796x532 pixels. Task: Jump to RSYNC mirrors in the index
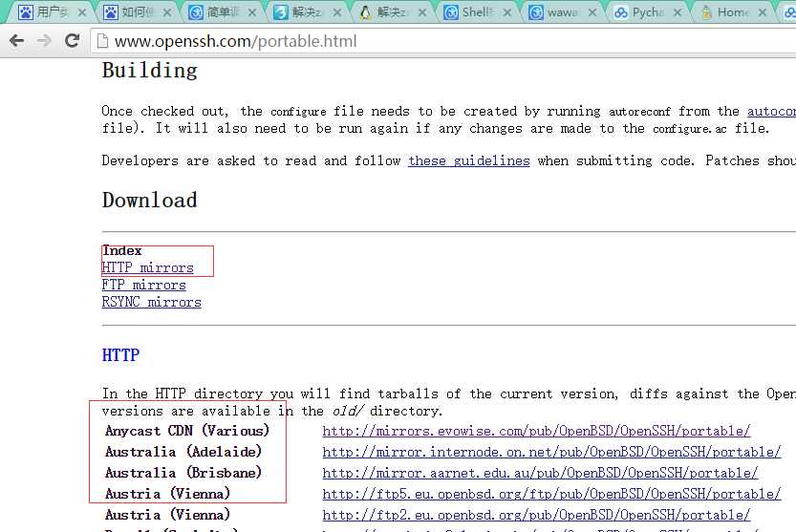(151, 303)
